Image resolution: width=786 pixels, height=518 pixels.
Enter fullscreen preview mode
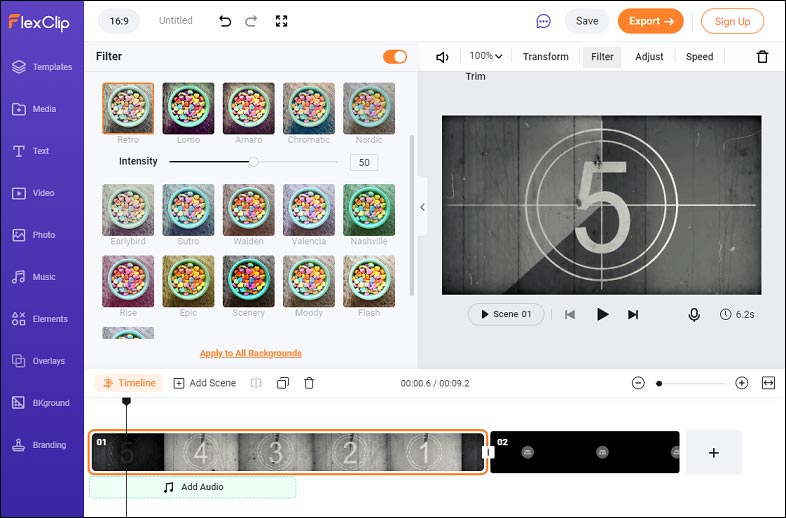(x=282, y=21)
